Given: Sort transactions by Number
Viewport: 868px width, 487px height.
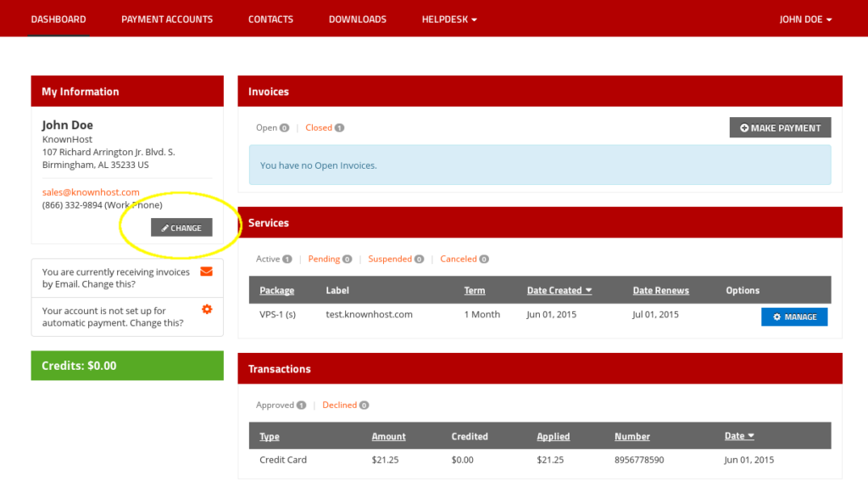Looking at the screenshot, I should click(632, 436).
